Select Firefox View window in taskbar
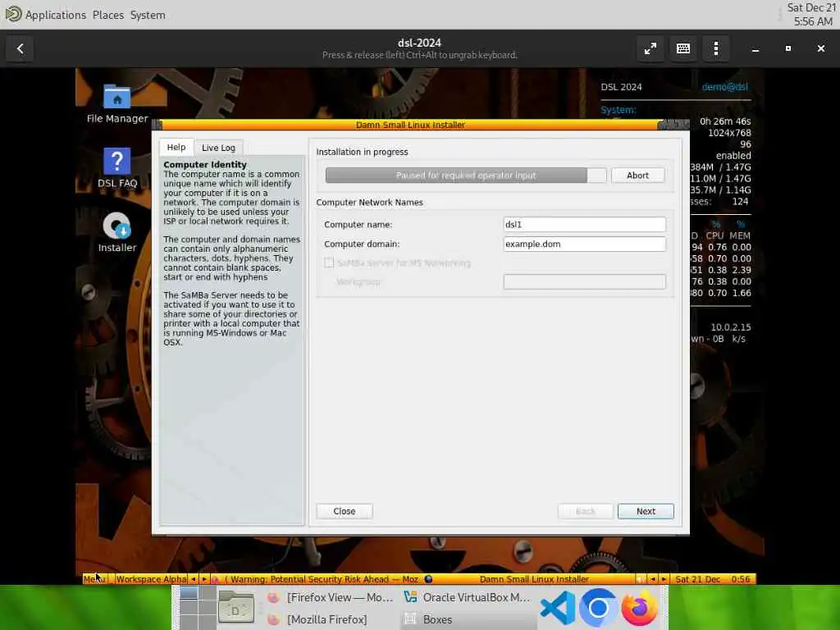The width and height of the screenshot is (840, 630). click(331, 597)
